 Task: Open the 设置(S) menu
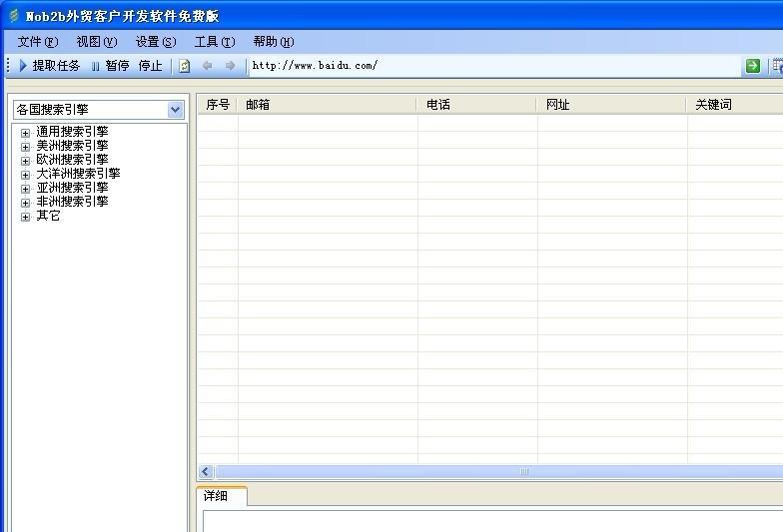(156, 42)
